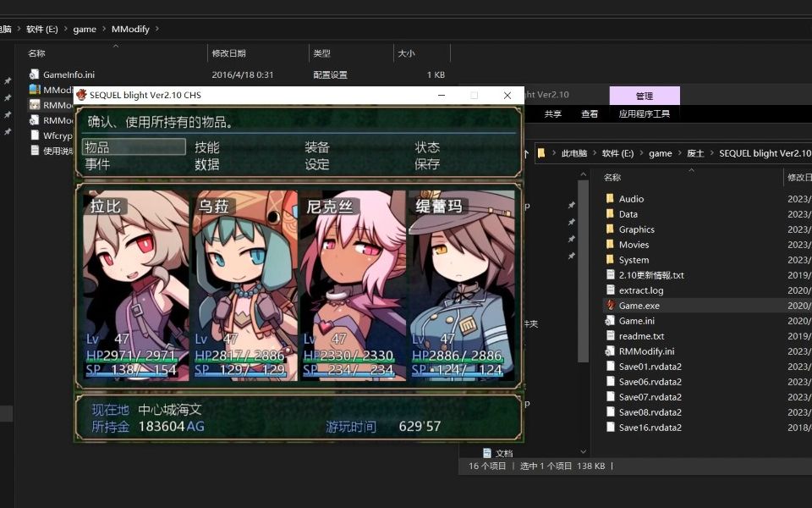Select the RMModify.ini file icon
The width and height of the screenshot is (812, 508).
click(x=610, y=351)
